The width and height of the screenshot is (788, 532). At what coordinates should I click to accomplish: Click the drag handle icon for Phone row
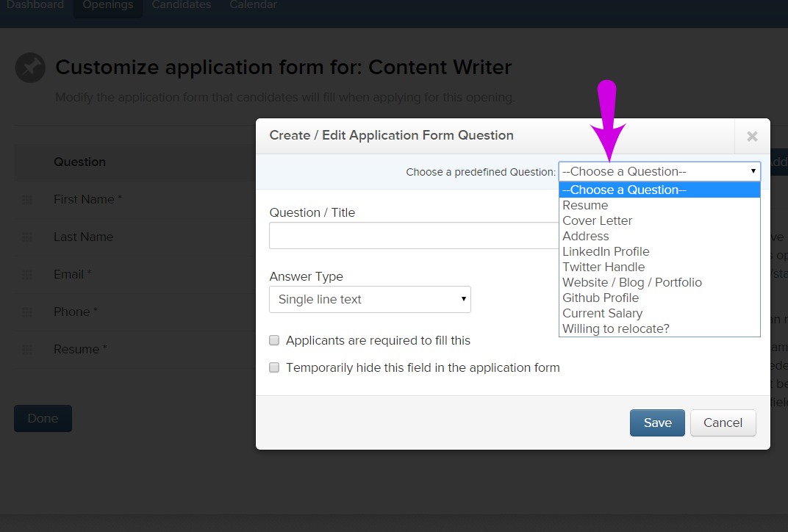27,312
